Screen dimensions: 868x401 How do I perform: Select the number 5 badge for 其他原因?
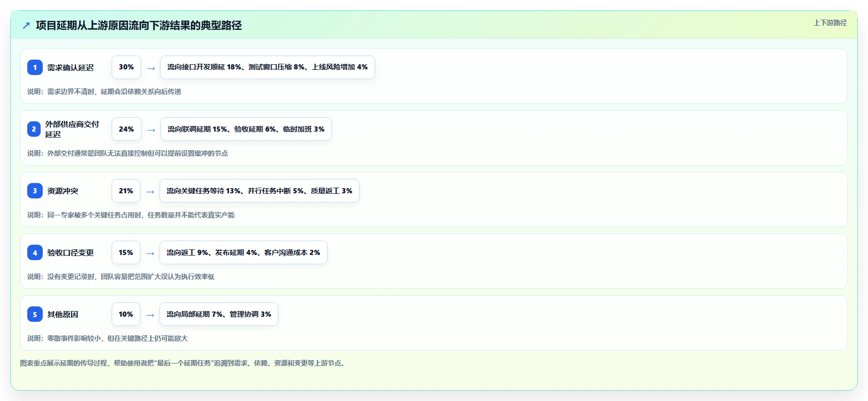click(x=35, y=314)
